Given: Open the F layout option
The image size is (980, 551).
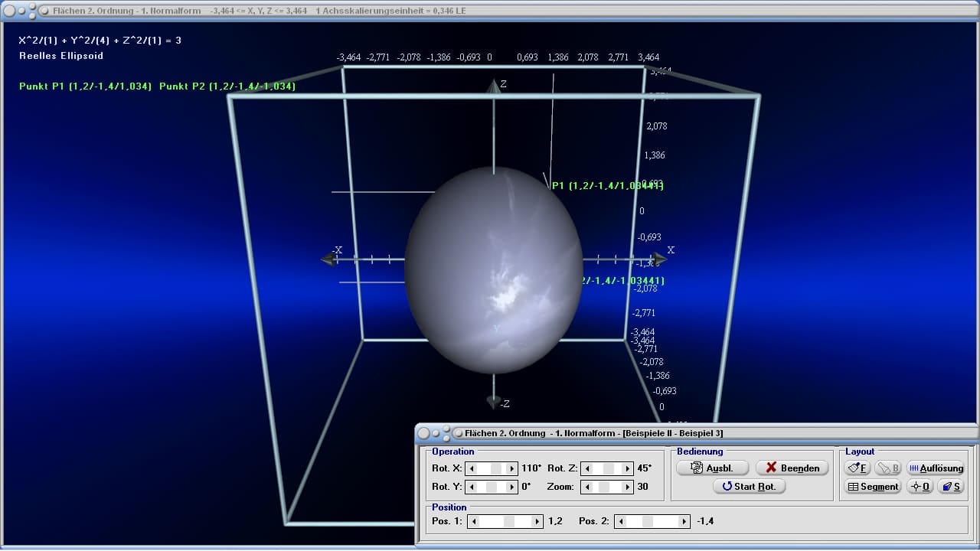Looking at the screenshot, I should point(857,468).
